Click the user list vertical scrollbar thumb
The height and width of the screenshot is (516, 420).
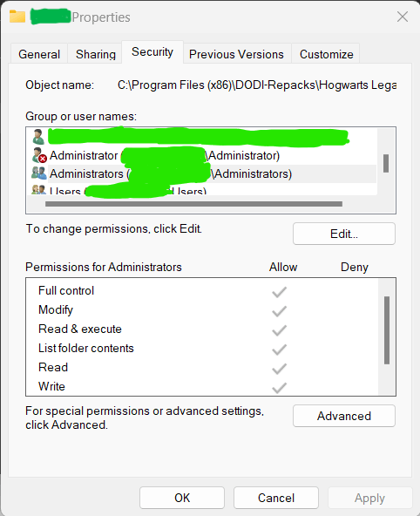coord(386,163)
